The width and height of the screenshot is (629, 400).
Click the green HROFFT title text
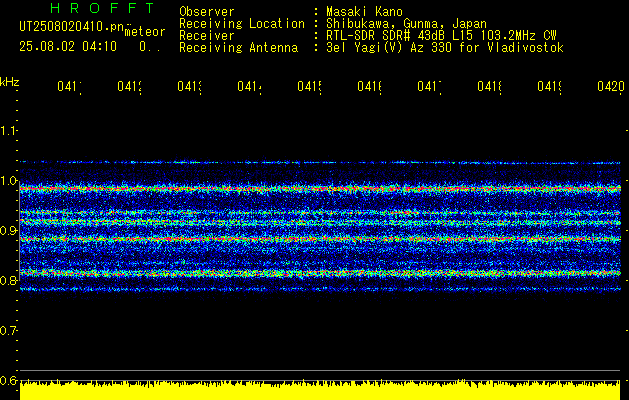point(102,8)
